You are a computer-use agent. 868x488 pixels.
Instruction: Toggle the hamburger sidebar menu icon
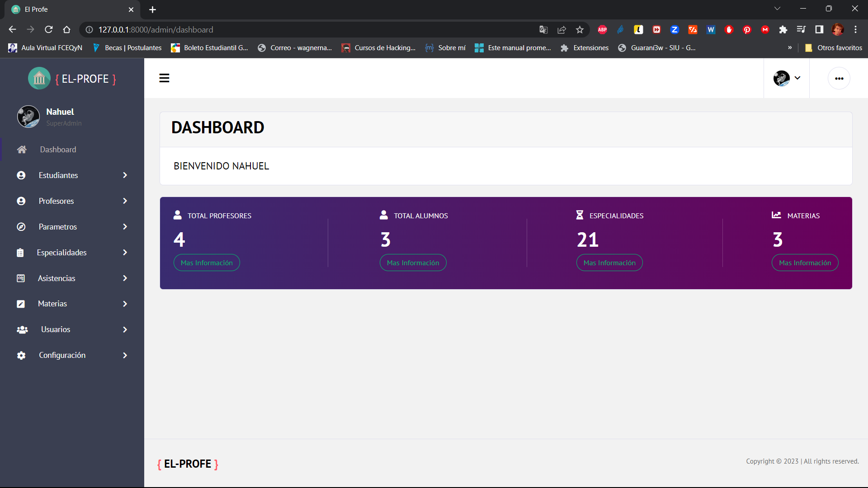(x=164, y=78)
